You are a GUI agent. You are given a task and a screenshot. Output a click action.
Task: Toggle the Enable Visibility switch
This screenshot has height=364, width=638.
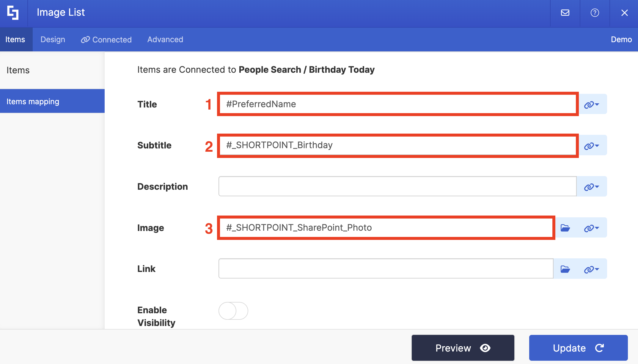tap(233, 311)
